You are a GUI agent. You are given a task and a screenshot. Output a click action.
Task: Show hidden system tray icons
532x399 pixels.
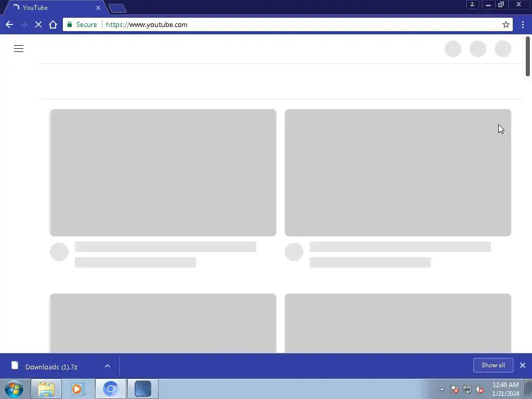[442, 389]
